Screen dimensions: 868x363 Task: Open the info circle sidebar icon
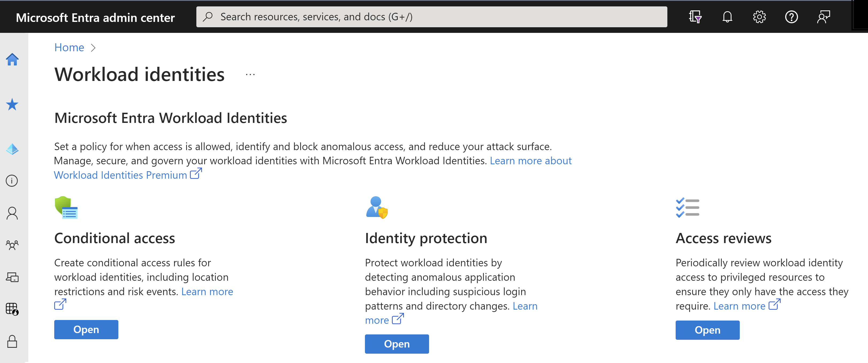pyautogui.click(x=12, y=181)
